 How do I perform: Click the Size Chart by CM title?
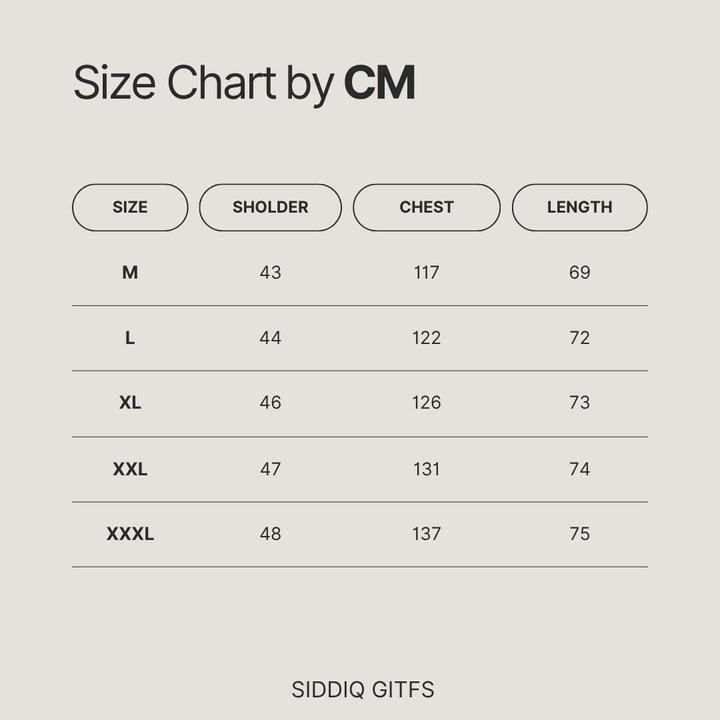point(244,83)
